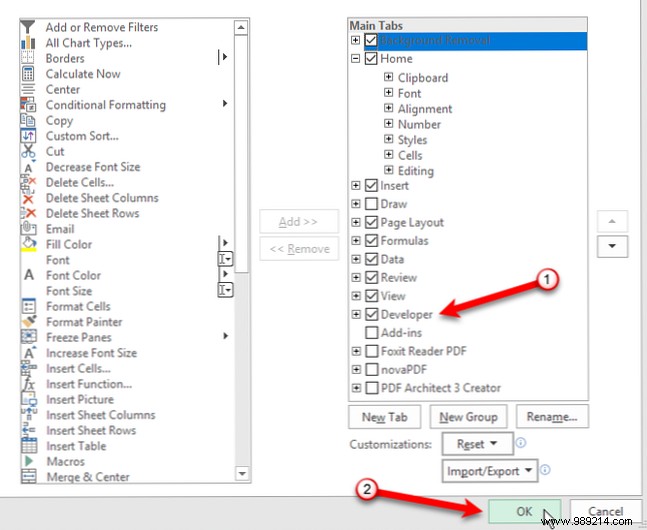Screen dimensions: 647x530
Task: Pick the Borders command icon
Action: point(28,58)
